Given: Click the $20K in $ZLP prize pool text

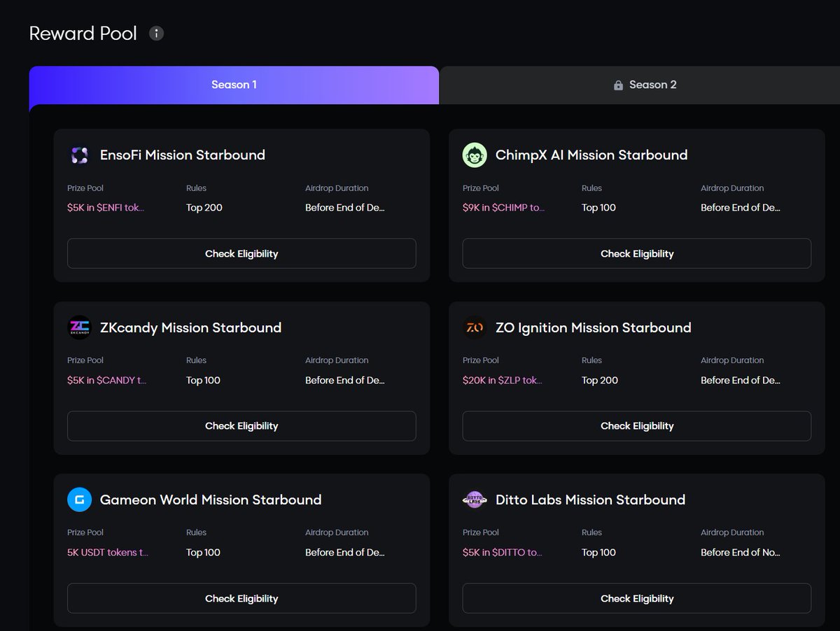Looking at the screenshot, I should (502, 381).
